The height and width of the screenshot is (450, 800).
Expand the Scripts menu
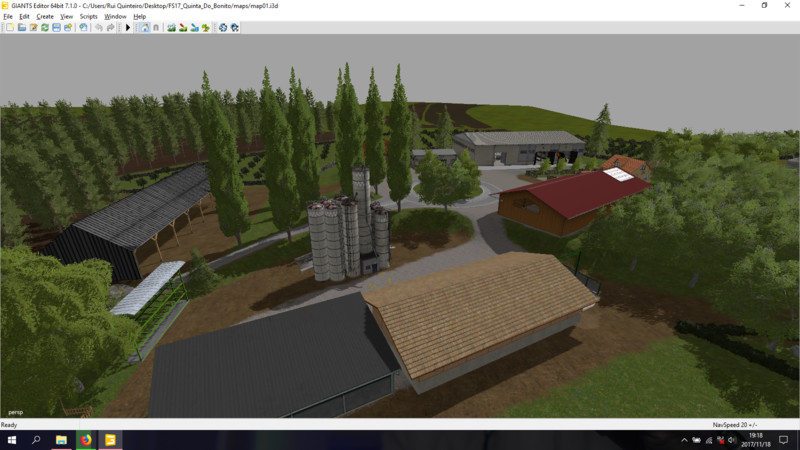pyautogui.click(x=89, y=16)
